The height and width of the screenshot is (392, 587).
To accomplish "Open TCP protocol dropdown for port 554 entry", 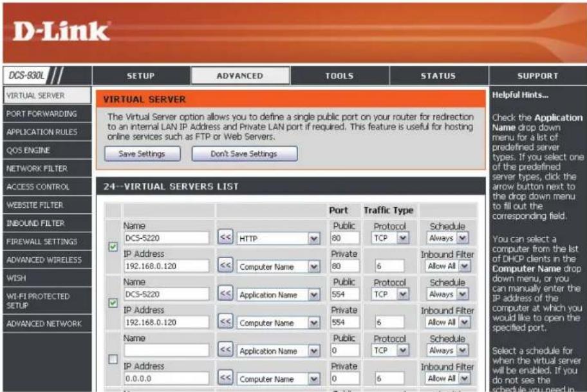I will [x=391, y=294].
